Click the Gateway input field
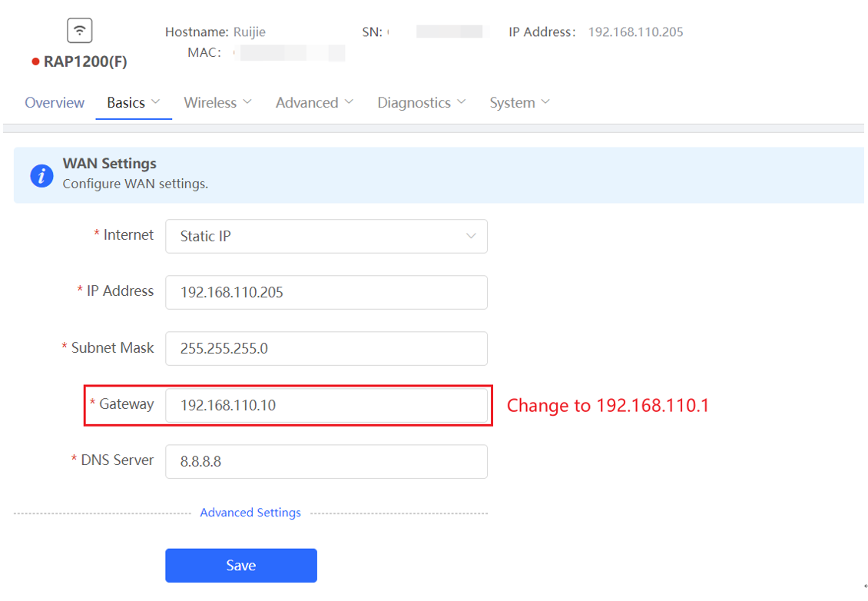868x601 pixels. [326, 406]
